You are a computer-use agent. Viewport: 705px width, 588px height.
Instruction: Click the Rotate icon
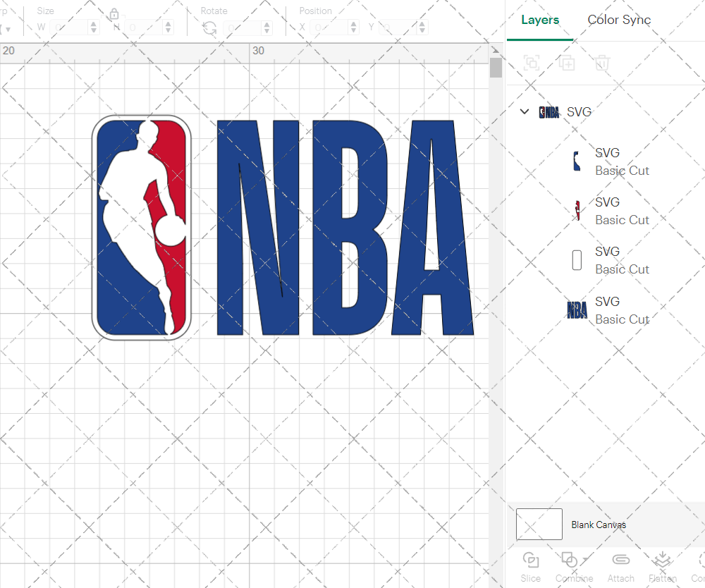[209, 28]
